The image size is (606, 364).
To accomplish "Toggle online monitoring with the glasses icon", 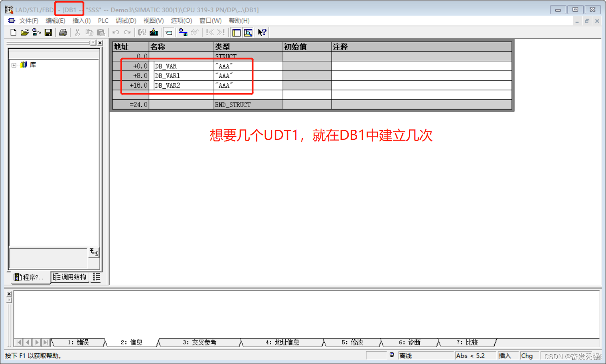I will pos(194,32).
